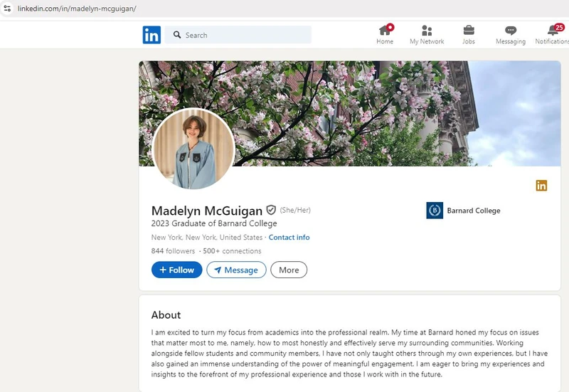The image size is (569, 392).
Task: Click the gold LinkedIn Premium badge icon
Action: [x=541, y=186]
